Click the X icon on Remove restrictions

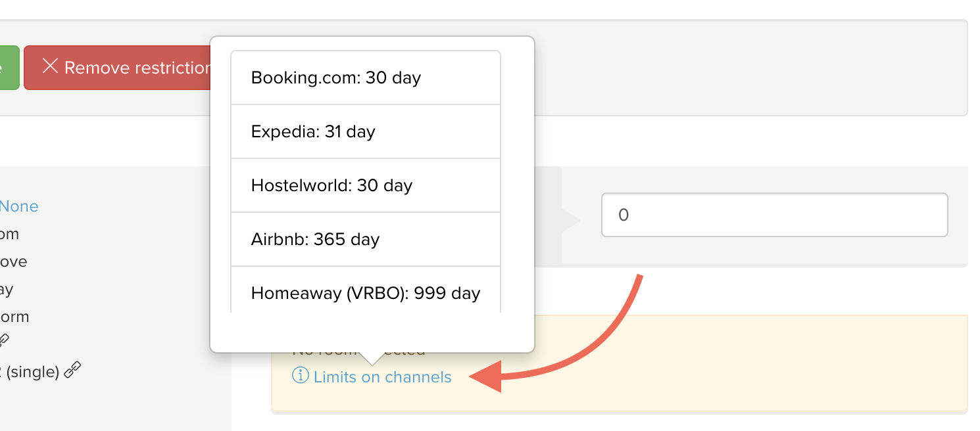coord(51,66)
